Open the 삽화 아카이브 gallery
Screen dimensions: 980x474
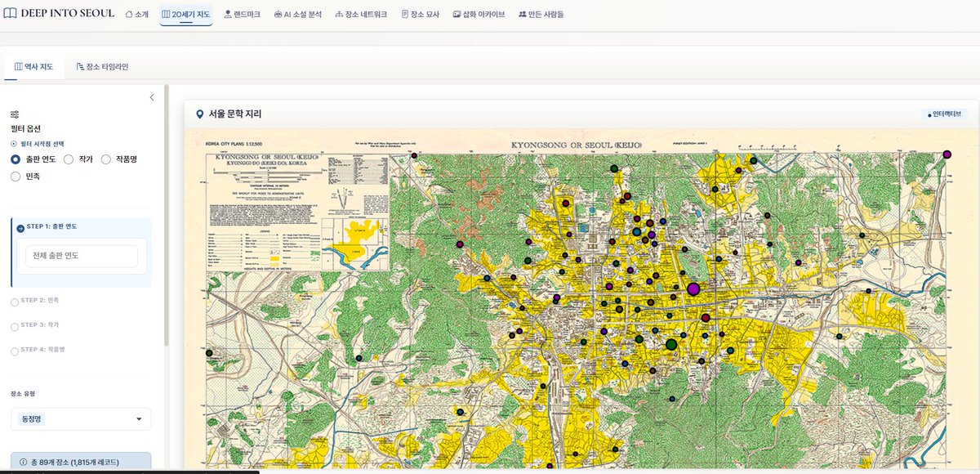[x=479, y=15]
